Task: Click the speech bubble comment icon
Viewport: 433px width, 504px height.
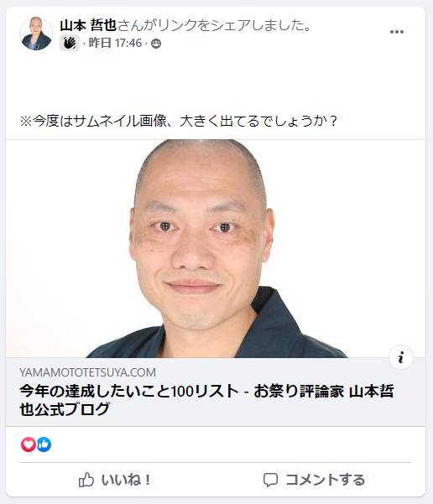Action: coord(270,481)
